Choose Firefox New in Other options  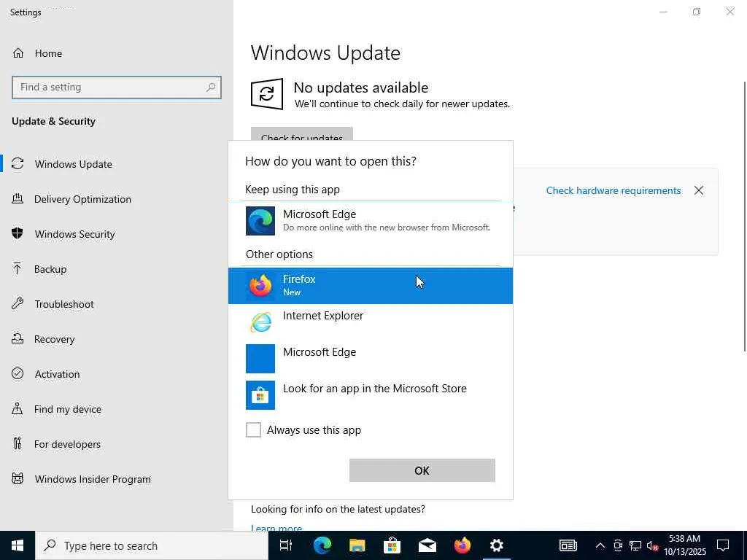(371, 286)
